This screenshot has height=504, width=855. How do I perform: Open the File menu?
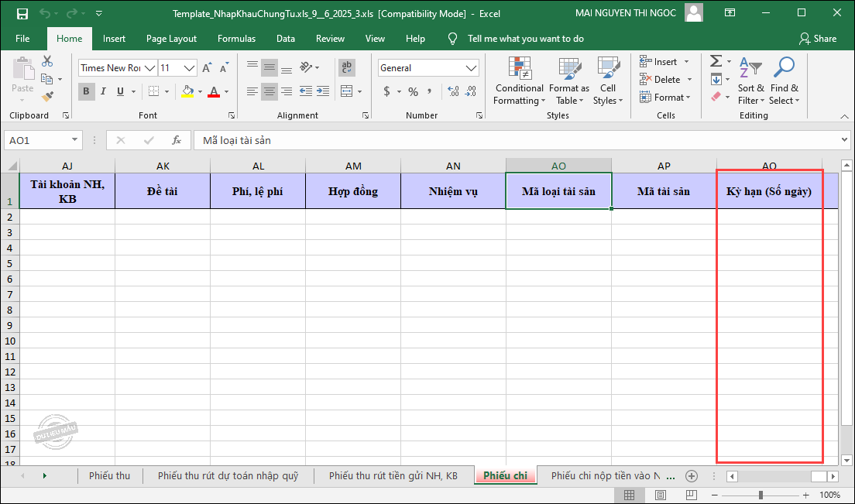tap(23, 39)
